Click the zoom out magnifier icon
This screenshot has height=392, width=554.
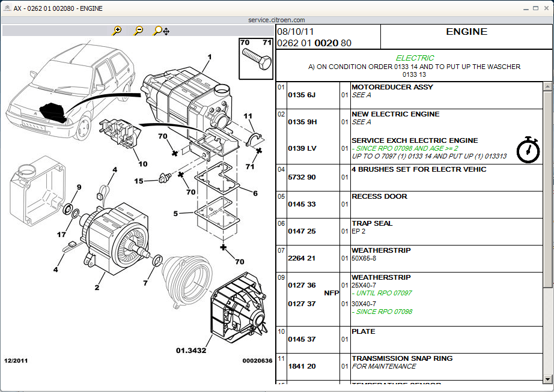pyautogui.click(x=139, y=31)
